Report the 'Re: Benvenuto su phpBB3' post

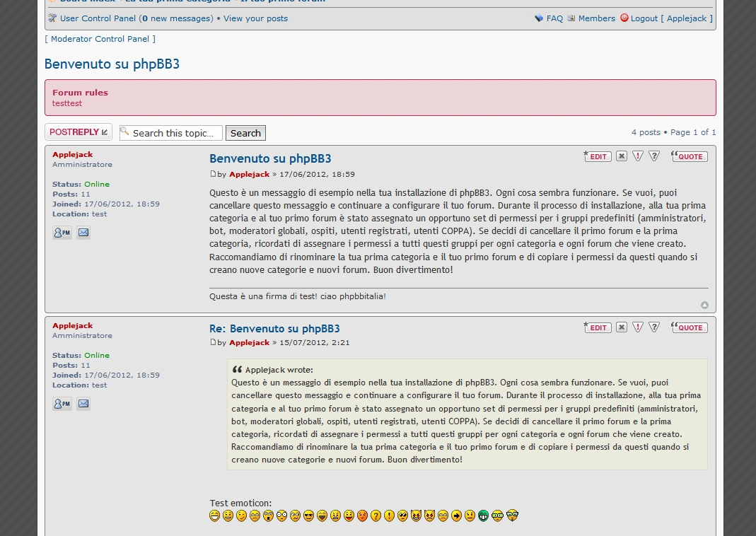click(x=638, y=327)
